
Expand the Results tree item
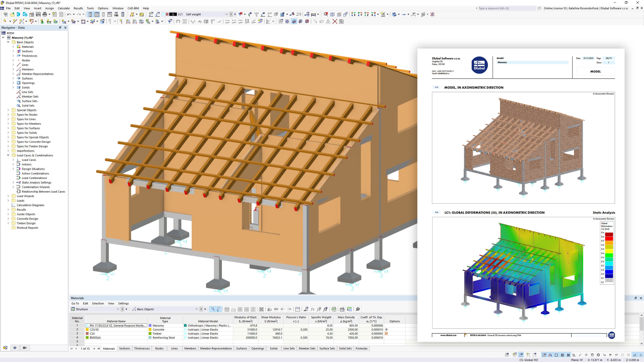pos(8,209)
